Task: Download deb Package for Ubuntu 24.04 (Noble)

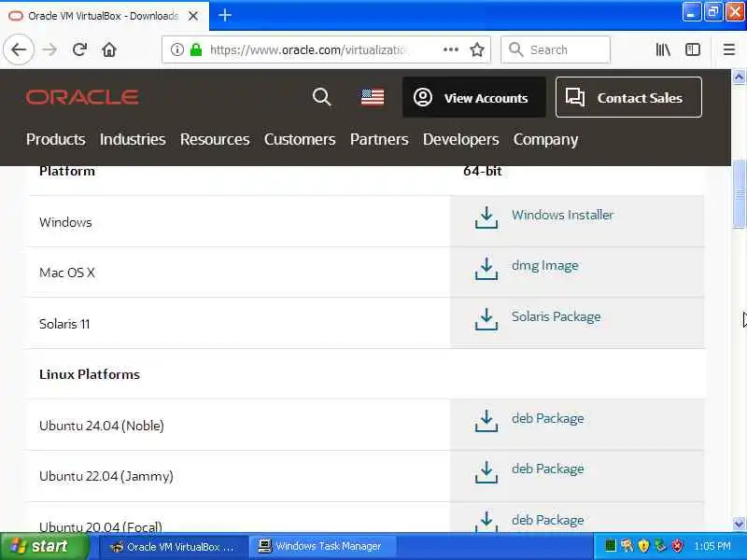Action: coord(547,418)
